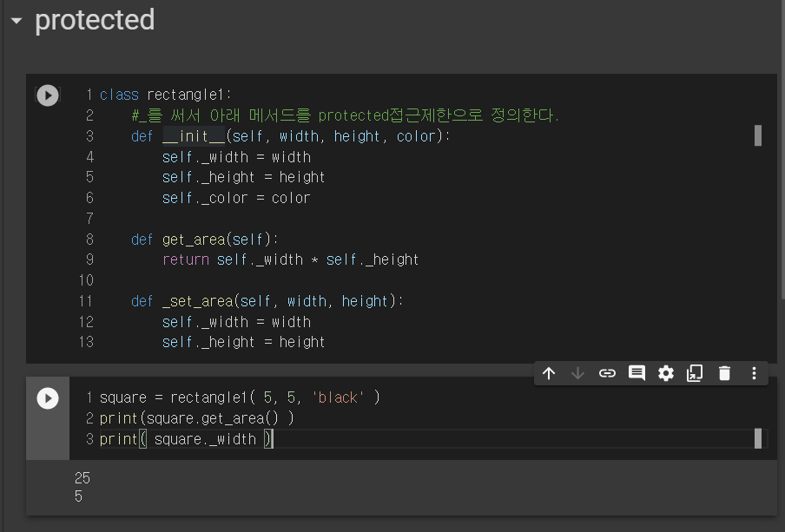Viewport: 785px width, 532px height.
Task: Click the page vertical scrollbar
Action: click(782, 150)
